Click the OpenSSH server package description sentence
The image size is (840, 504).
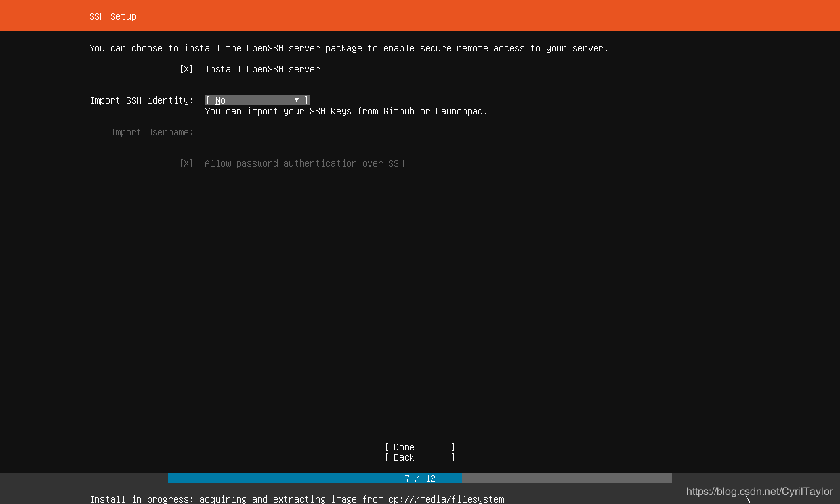(349, 48)
